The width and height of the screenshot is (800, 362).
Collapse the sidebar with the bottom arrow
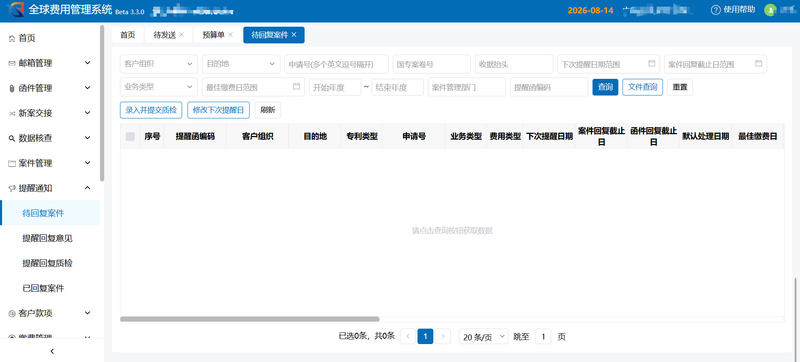tap(52, 351)
